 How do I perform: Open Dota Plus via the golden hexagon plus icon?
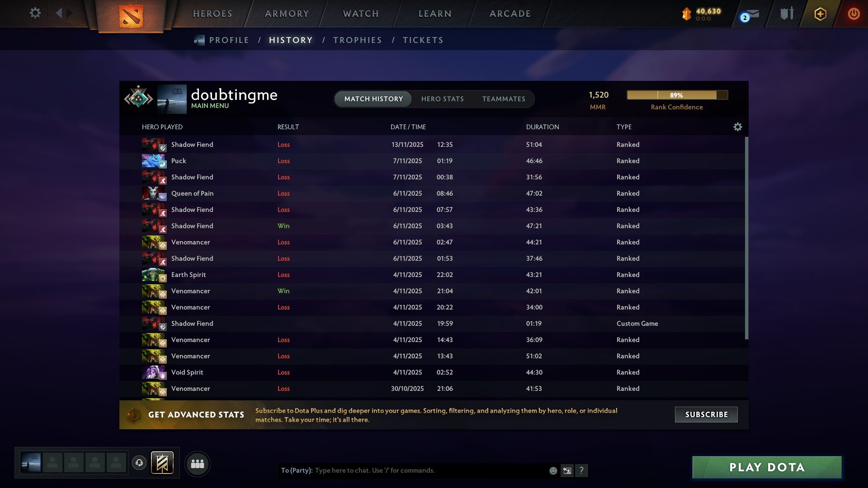pos(820,14)
